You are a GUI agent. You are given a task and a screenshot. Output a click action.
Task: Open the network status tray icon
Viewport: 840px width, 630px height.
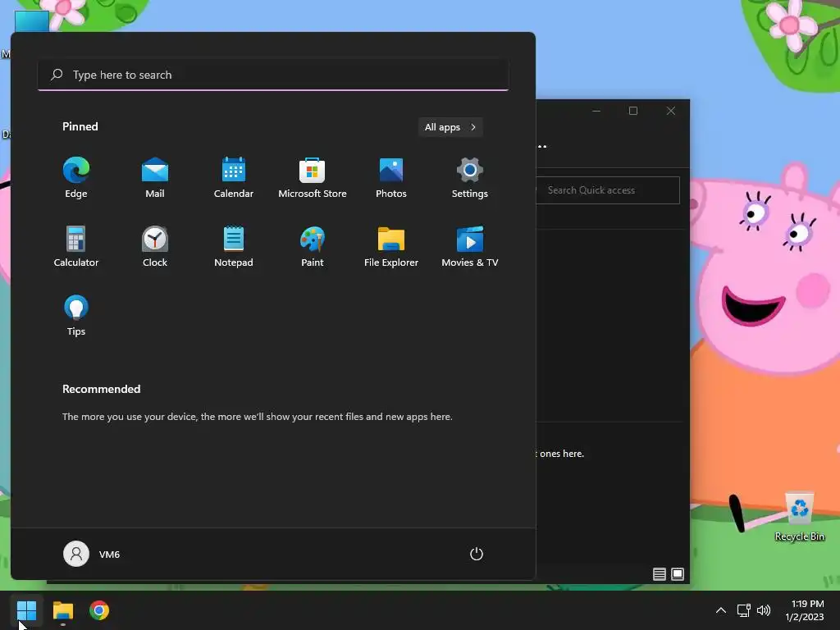point(743,610)
